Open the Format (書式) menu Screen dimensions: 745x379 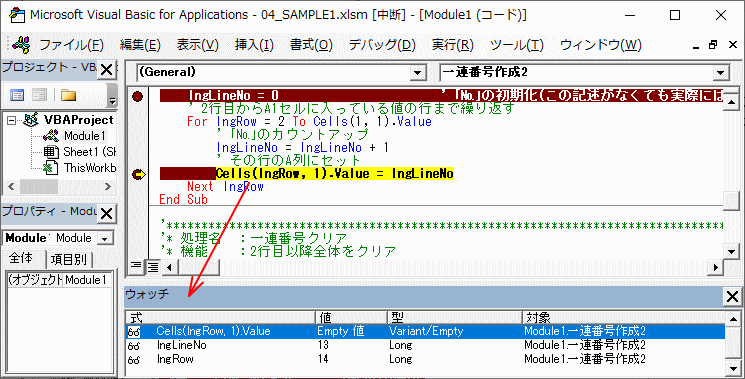pos(311,45)
